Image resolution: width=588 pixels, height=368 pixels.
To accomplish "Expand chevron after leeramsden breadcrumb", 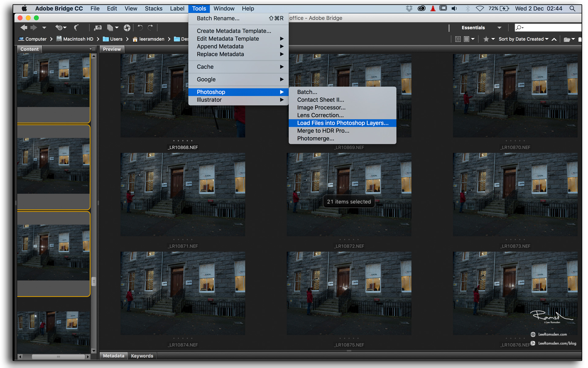I will tap(169, 39).
